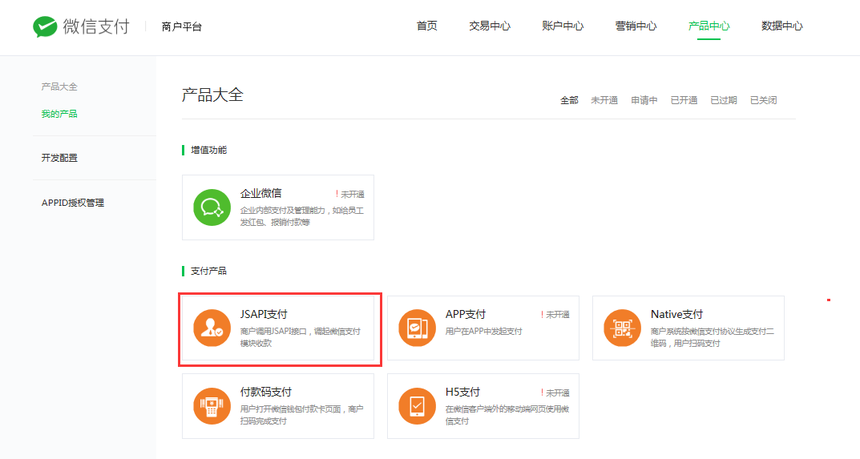The width and height of the screenshot is (860, 459).
Task: Click the Native支付 QR scan icon
Action: click(x=622, y=328)
